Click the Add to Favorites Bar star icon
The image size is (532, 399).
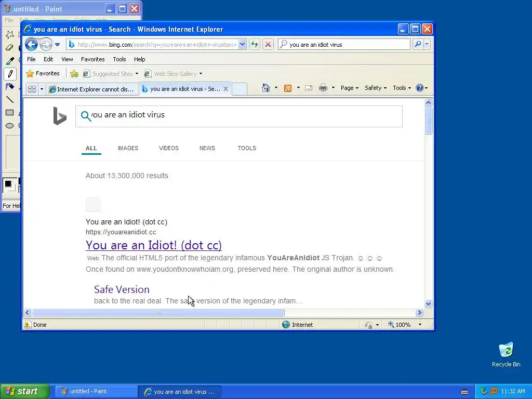pyautogui.click(x=74, y=74)
